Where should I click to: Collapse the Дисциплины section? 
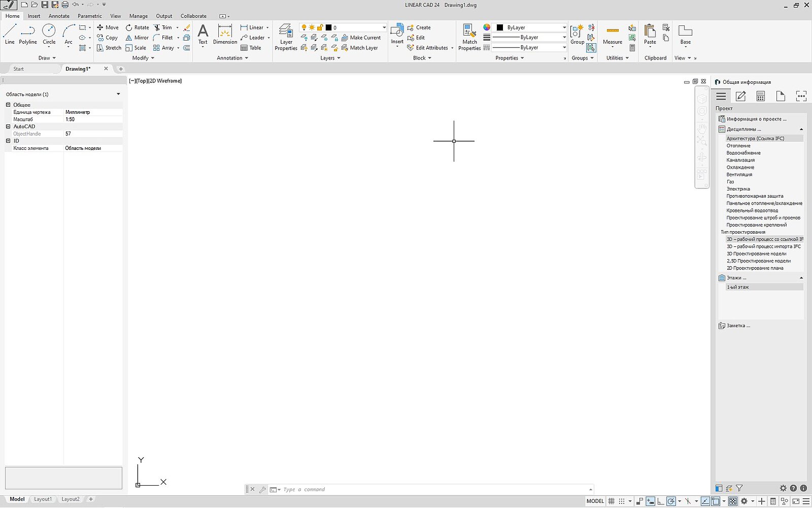[x=801, y=130]
